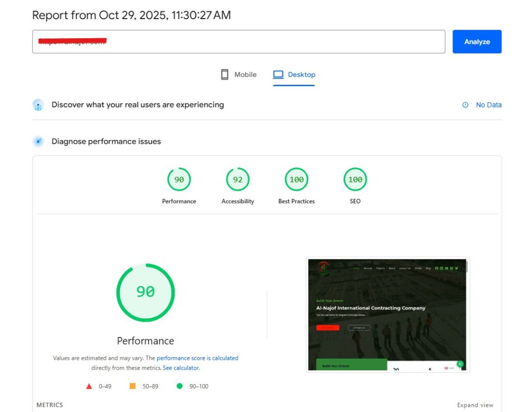Click the No Data info icon
Image resolution: width=532 pixels, height=412 pixels.
click(465, 105)
